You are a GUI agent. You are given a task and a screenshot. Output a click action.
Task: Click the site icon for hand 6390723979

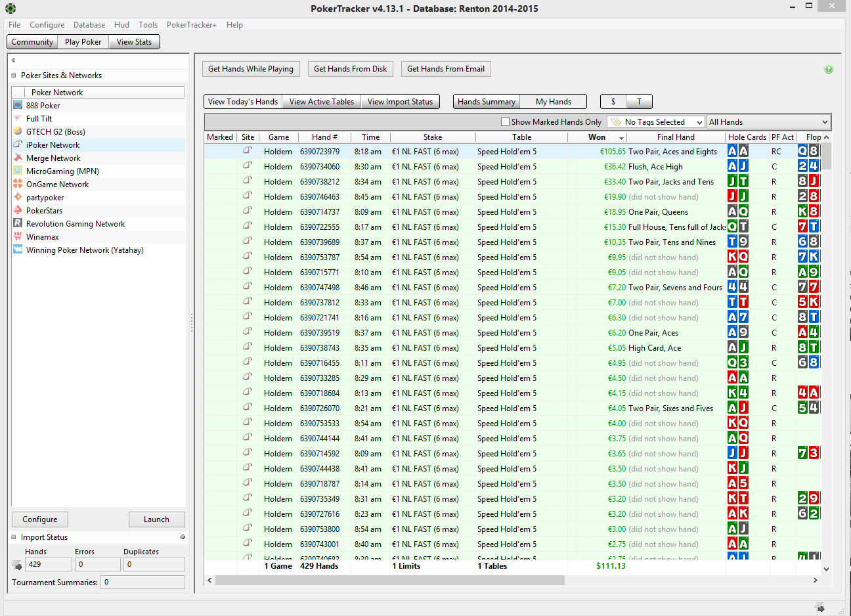coord(248,150)
